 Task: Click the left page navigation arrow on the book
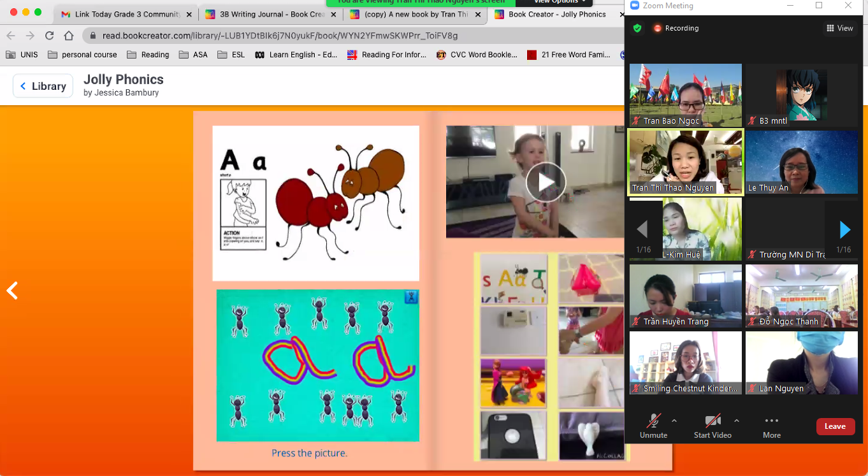pyautogui.click(x=11, y=291)
